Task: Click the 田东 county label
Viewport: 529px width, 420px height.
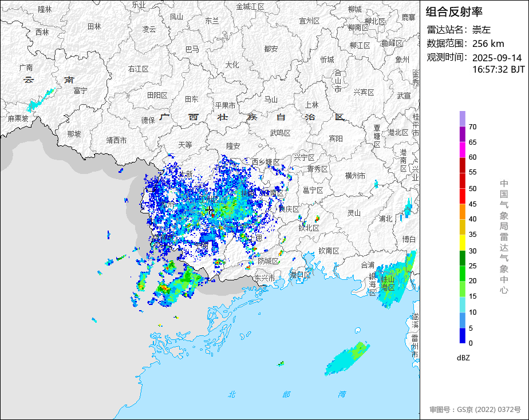Action: tap(192, 100)
